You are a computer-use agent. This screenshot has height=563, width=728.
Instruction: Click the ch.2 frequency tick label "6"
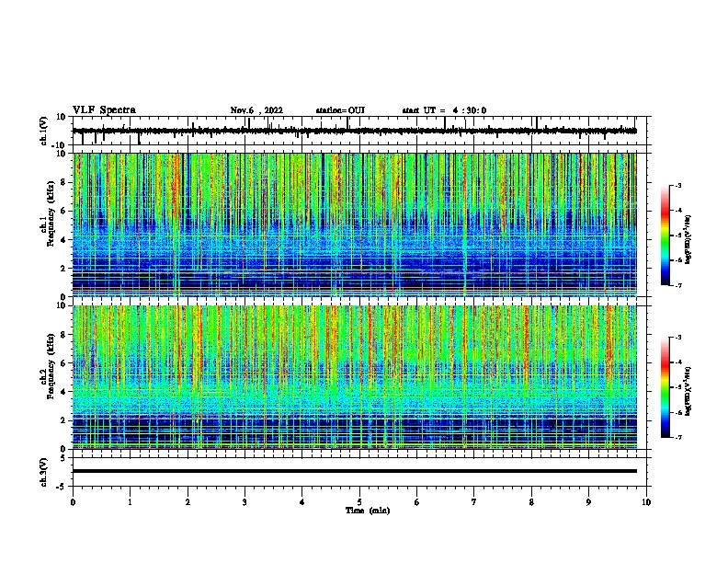[63, 363]
